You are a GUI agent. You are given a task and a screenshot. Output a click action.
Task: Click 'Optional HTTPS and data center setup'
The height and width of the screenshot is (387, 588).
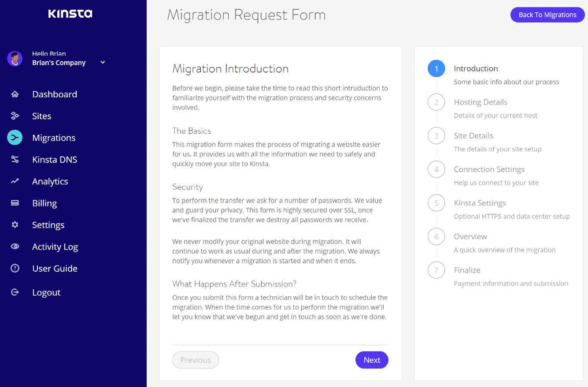click(512, 216)
